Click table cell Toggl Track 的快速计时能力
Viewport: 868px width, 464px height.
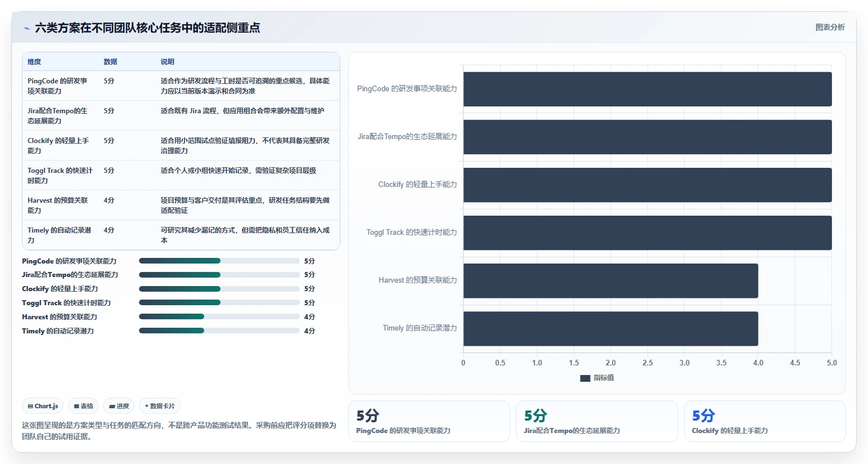60,175
